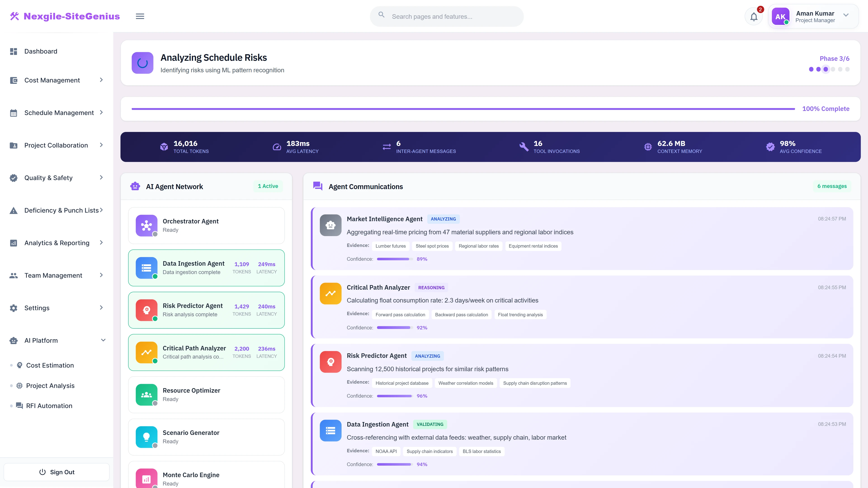Viewport: 868px width, 488px height.
Task: Click the Lumber futures evidence tag
Action: 391,246
